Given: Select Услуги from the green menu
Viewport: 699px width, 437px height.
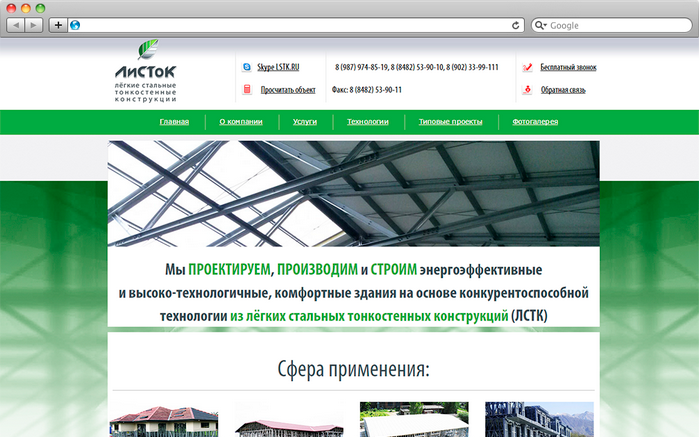Looking at the screenshot, I should (x=305, y=122).
